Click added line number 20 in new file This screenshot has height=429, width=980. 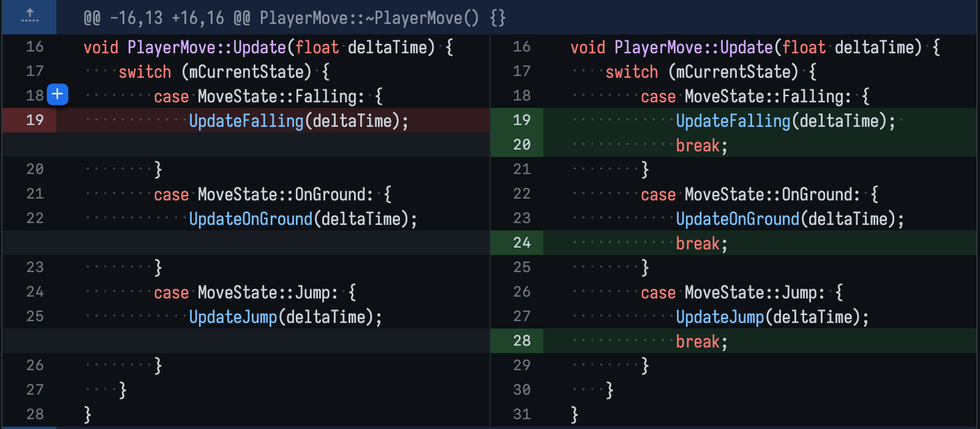[x=522, y=145]
